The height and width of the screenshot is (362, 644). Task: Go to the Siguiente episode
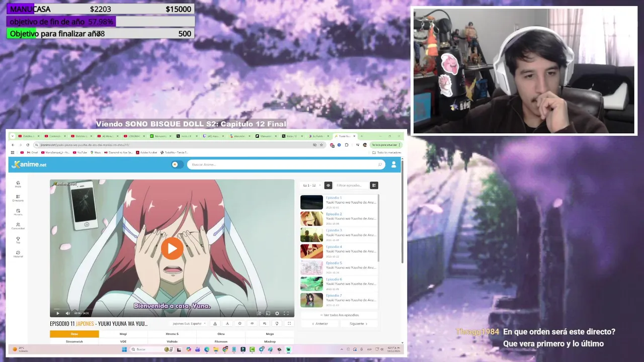point(359,324)
